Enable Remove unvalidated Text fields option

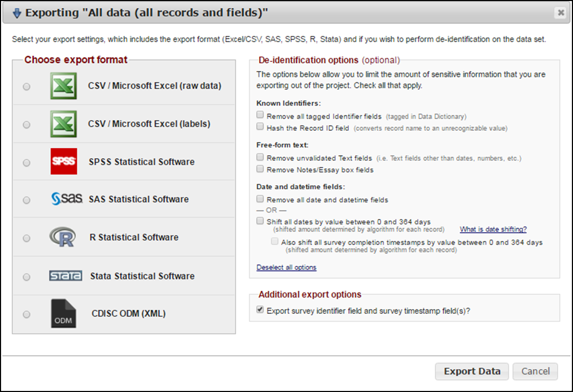(x=260, y=157)
